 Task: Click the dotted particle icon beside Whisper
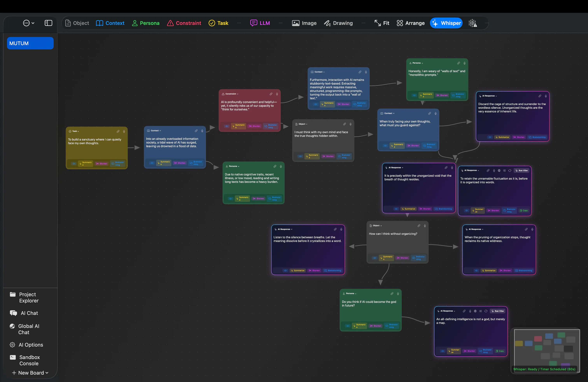[x=473, y=23]
